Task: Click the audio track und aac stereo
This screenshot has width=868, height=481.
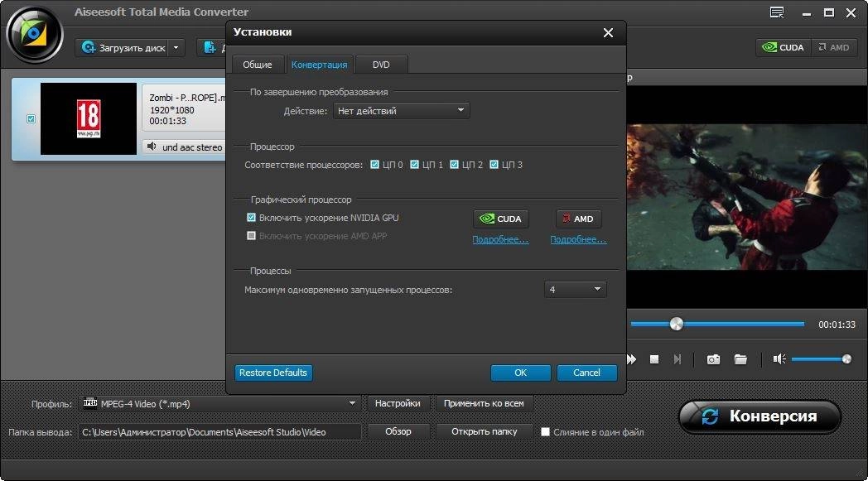Action: coord(192,147)
